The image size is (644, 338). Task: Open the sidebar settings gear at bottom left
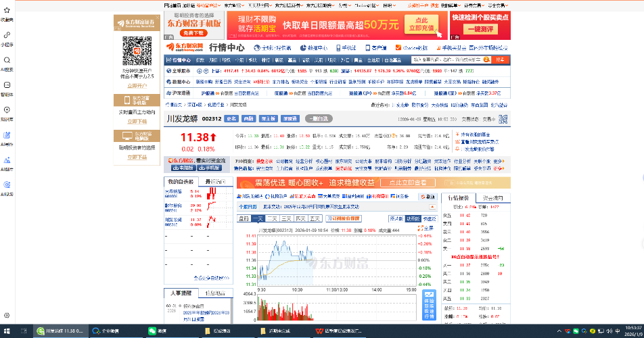(7, 316)
